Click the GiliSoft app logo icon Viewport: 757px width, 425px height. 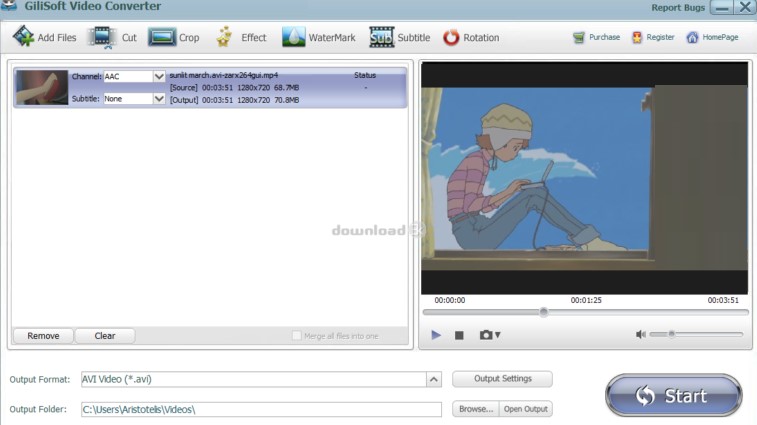click(x=9, y=6)
